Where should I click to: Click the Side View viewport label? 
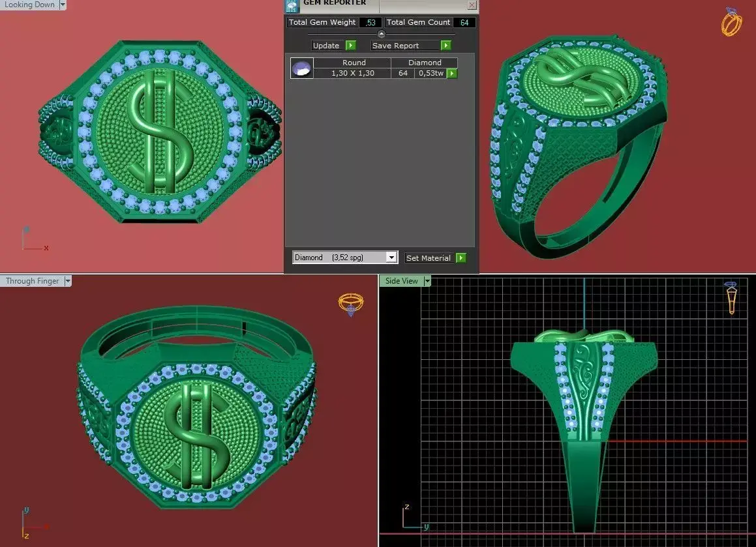click(402, 281)
